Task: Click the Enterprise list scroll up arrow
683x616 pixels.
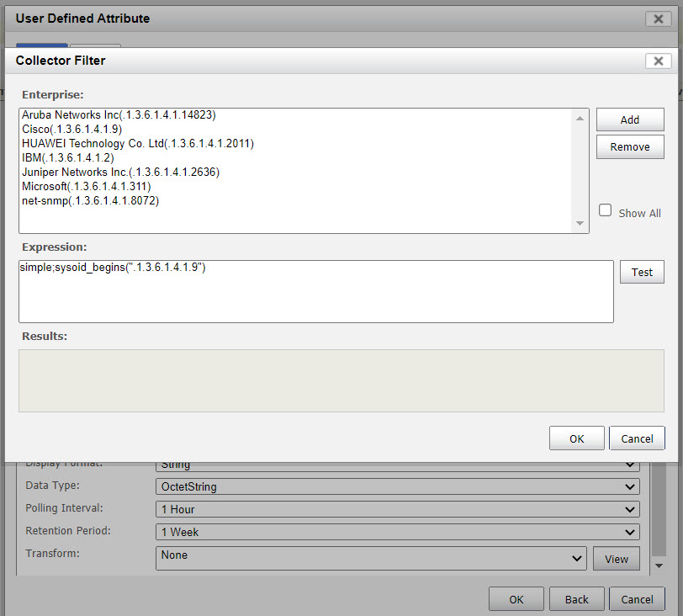Action: [x=580, y=119]
